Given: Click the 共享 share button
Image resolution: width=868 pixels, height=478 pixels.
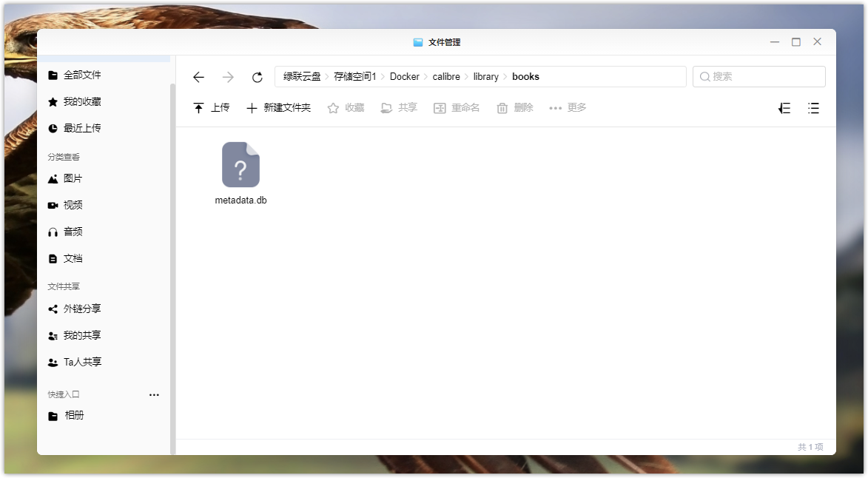Looking at the screenshot, I should (399, 108).
